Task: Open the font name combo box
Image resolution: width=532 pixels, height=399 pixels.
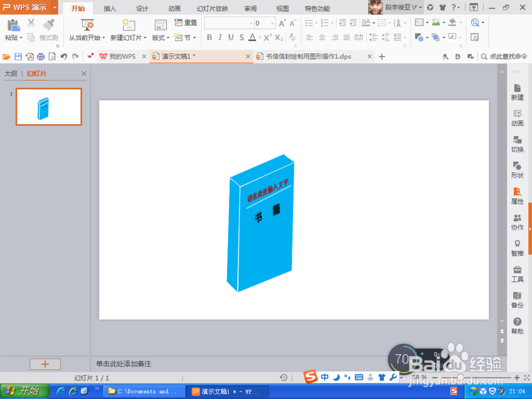Action: click(x=229, y=23)
